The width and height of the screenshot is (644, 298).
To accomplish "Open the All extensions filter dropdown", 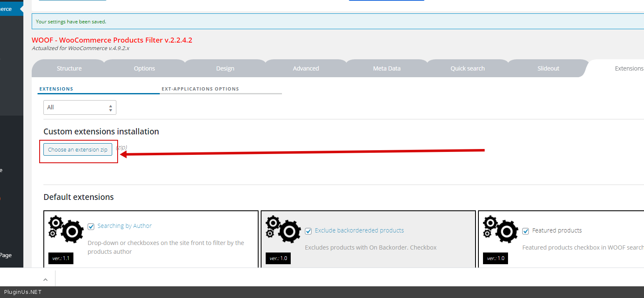I will tap(80, 107).
